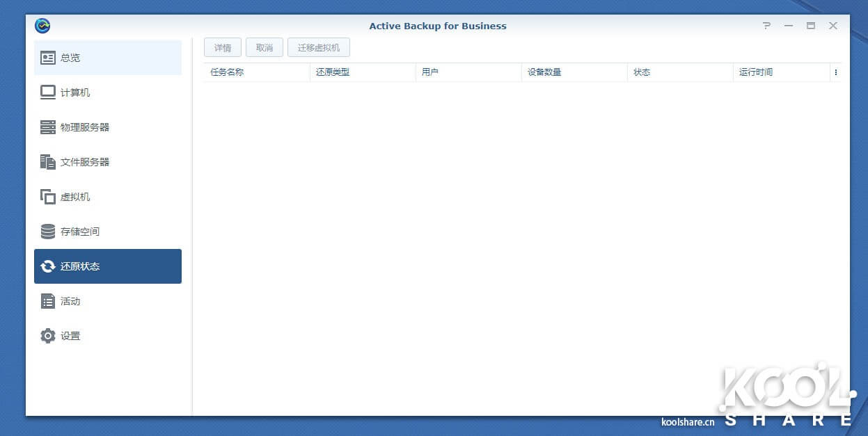This screenshot has height=436, width=868.
Task: Open the help question mark button
Action: pos(766,26)
